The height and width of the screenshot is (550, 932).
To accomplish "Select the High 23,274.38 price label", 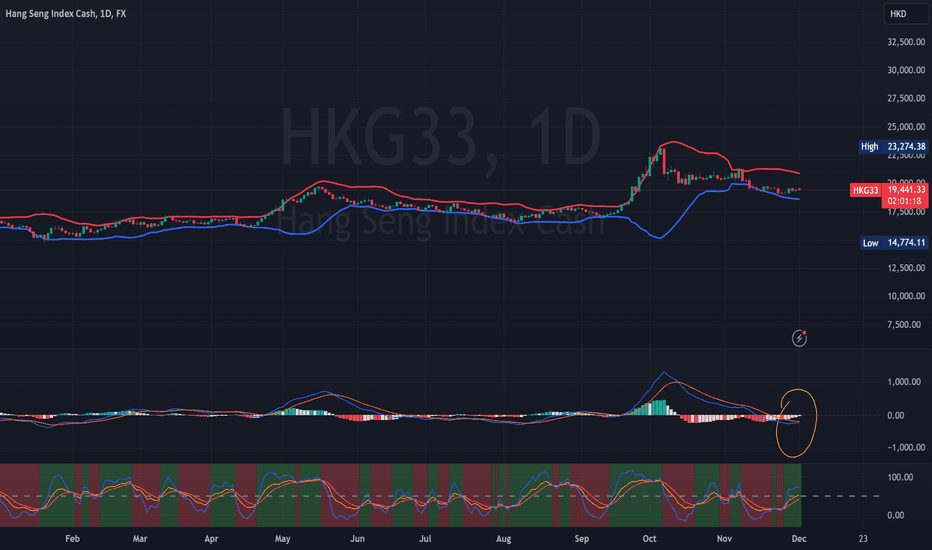I will point(893,146).
